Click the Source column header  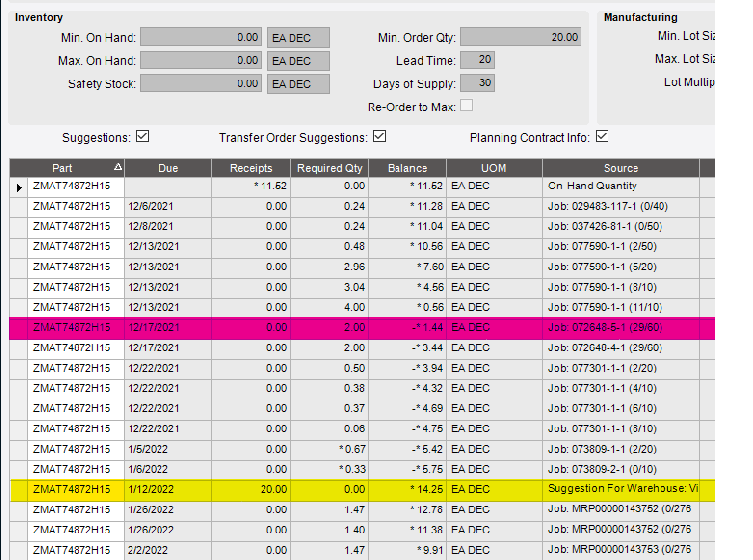621,168
